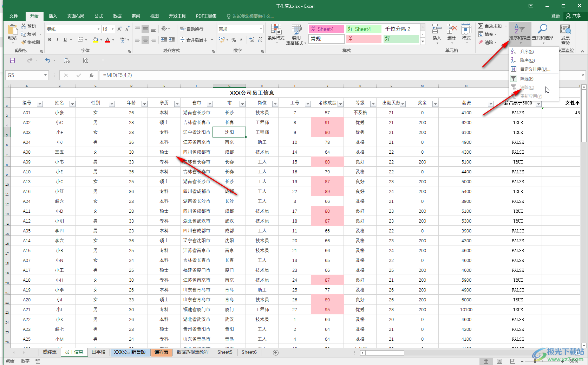Toggle Bold formatting

50,40
